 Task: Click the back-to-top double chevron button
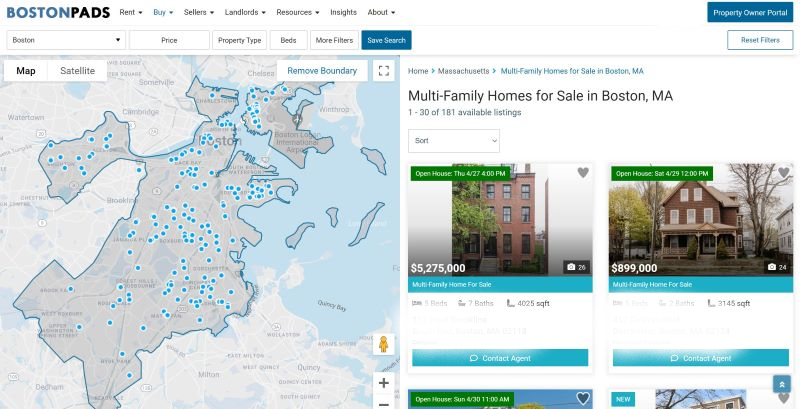point(782,385)
